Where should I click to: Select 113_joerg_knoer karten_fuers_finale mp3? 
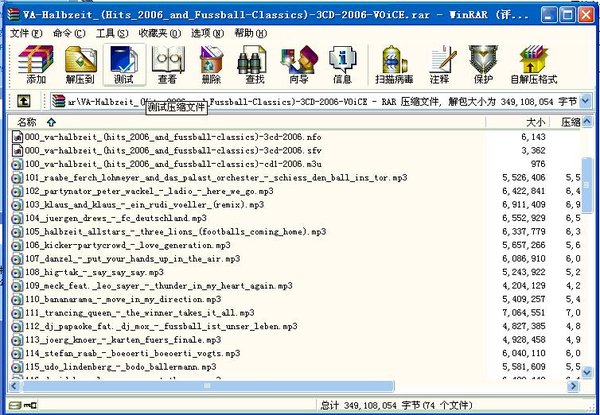[123, 340]
